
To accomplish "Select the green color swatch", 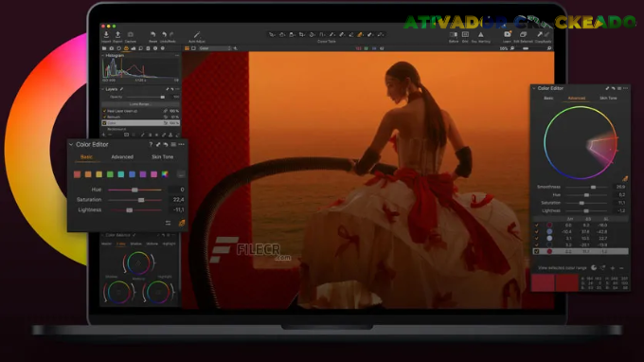I will tap(110, 174).
